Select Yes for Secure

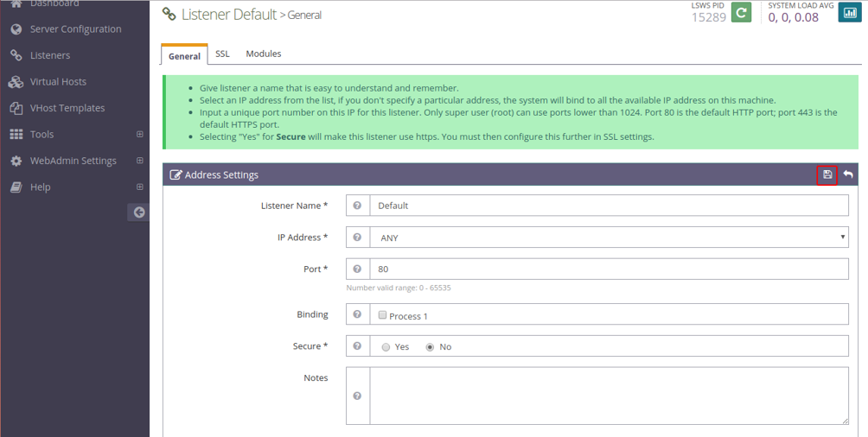[386, 347]
